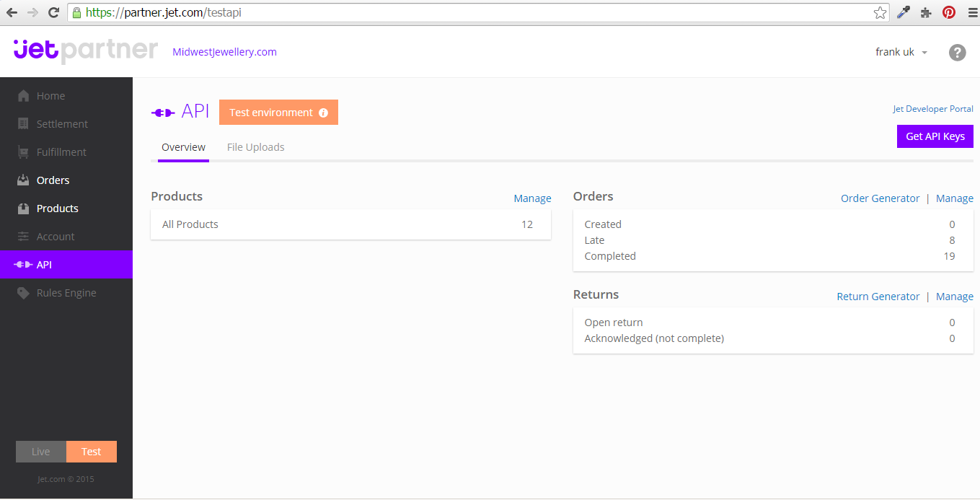Click Manage next to Returns
Viewport: 980px width, 500px height.
click(955, 297)
